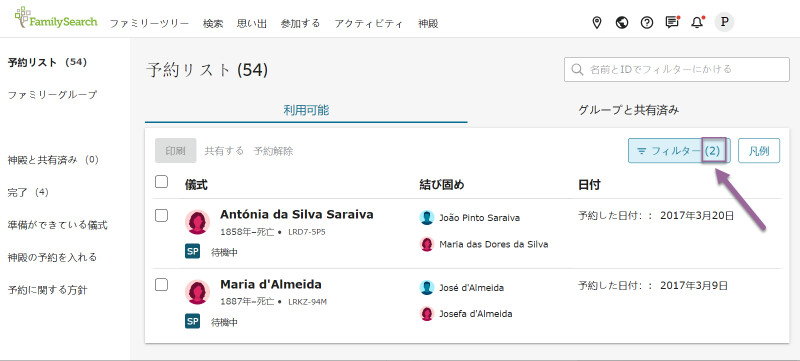800x361 pixels.
Task: Click the SP badge for Antónia Saraiva
Action: tap(192, 251)
